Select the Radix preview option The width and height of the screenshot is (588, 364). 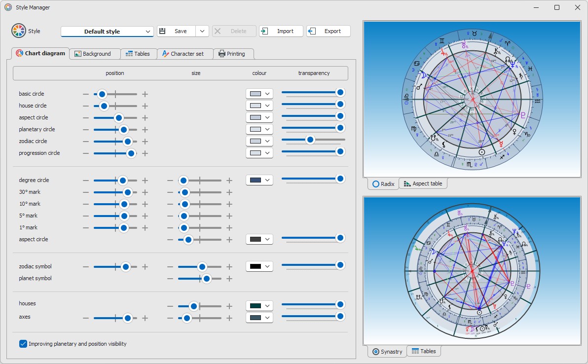coord(383,184)
